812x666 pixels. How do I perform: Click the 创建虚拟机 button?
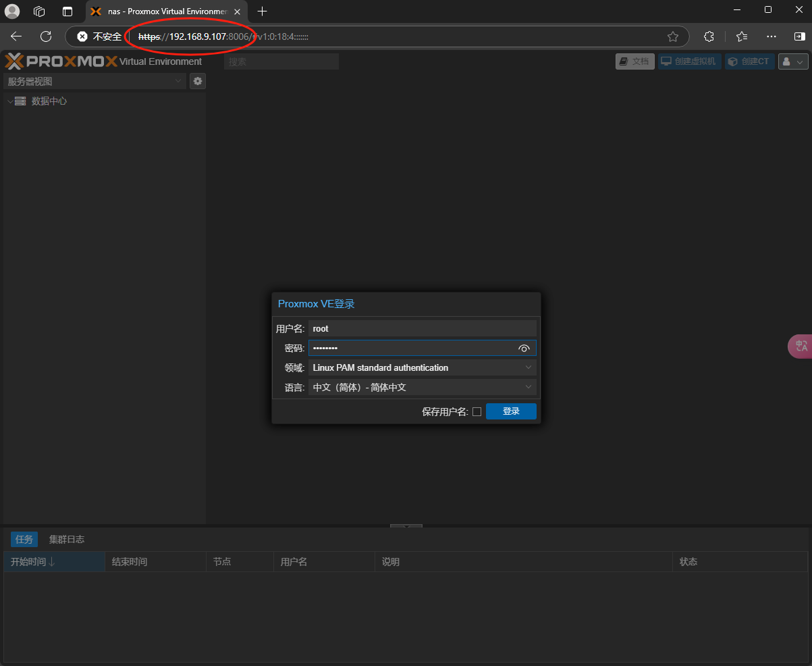pyautogui.click(x=690, y=61)
